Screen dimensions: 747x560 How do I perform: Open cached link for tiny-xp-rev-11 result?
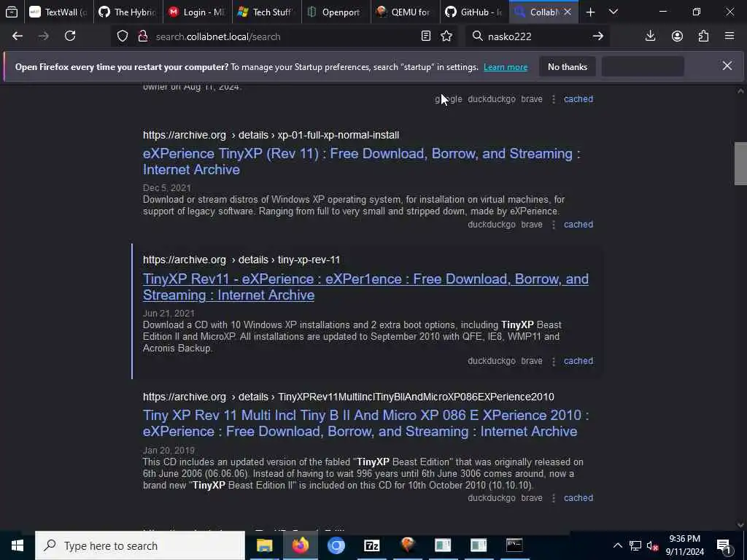[x=578, y=361]
